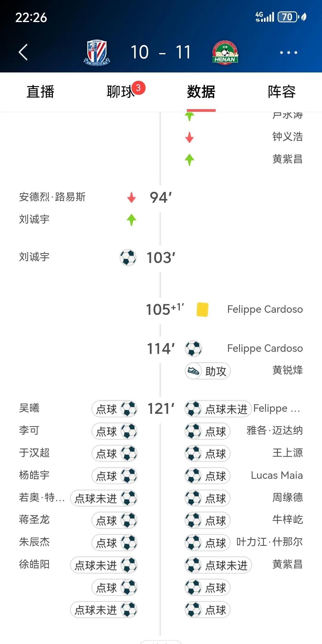322x644 pixels.
Task: Switch to the 阵容 lineup tab
Action: point(281,92)
